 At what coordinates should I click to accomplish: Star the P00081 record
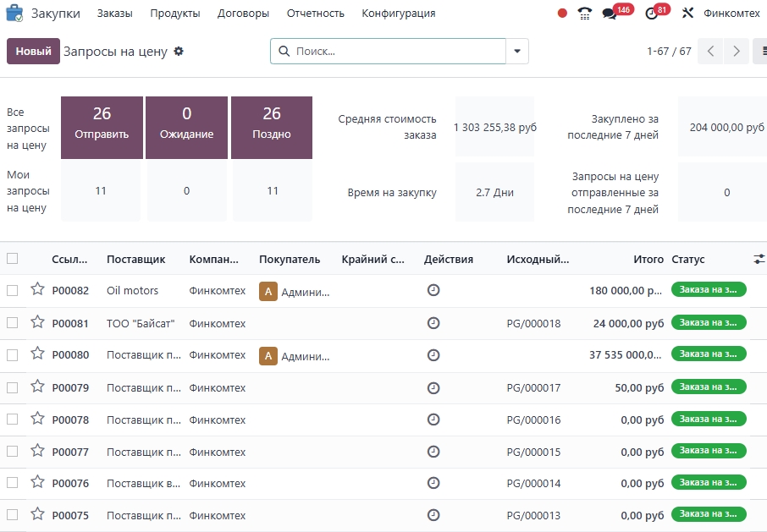click(x=37, y=322)
